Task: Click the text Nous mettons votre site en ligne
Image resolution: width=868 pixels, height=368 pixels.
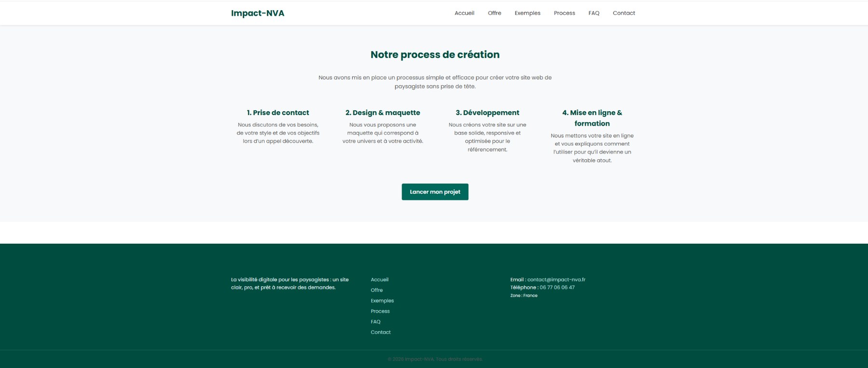Action: click(592, 148)
